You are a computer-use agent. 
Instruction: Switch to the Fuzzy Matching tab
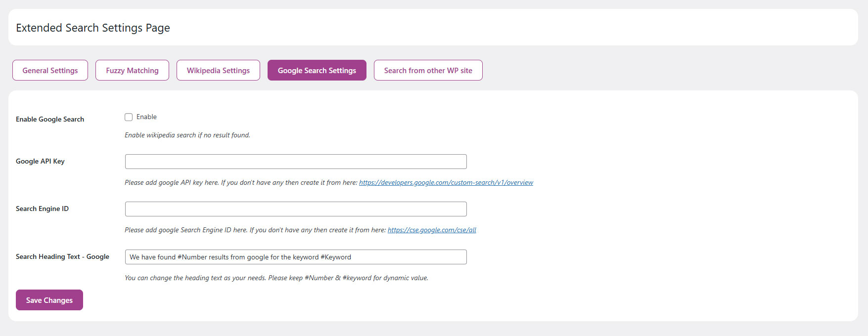point(132,70)
